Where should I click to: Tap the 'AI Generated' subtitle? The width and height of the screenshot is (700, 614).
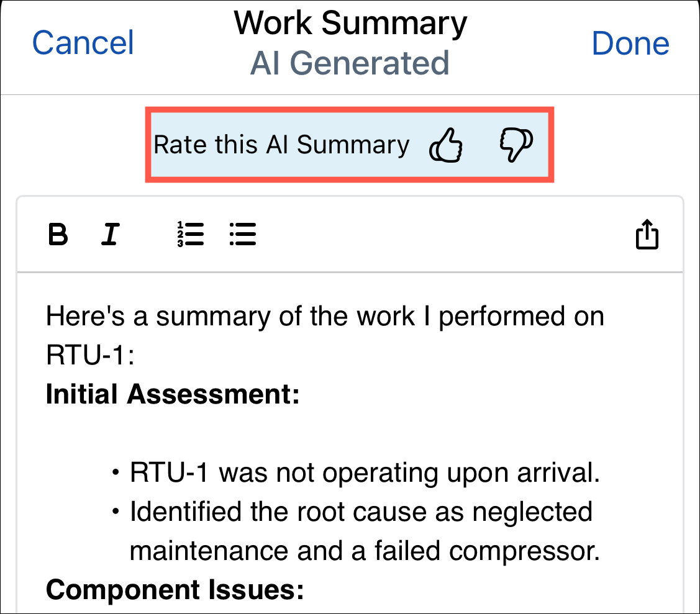[x=350, y=63]
